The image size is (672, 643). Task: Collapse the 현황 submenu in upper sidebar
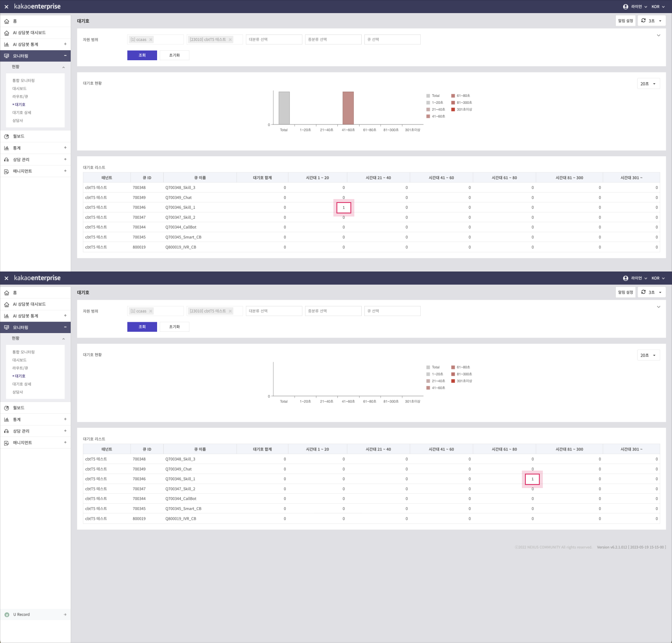tap(64, 67)
